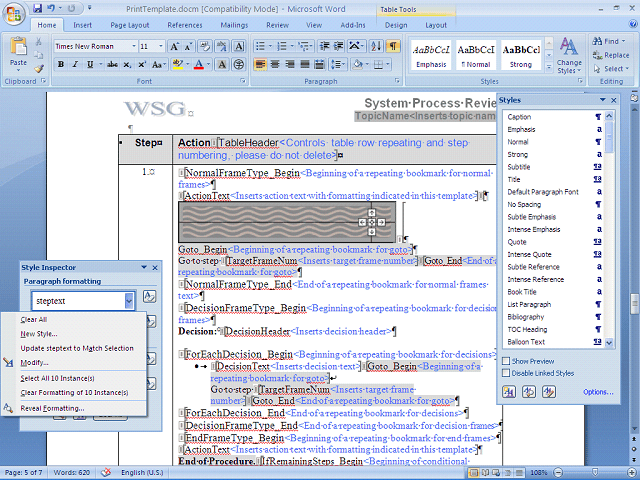Open Manage Styles icon in Styles pane
Viewport: 640px width, 480px height.
pos(551,392)
